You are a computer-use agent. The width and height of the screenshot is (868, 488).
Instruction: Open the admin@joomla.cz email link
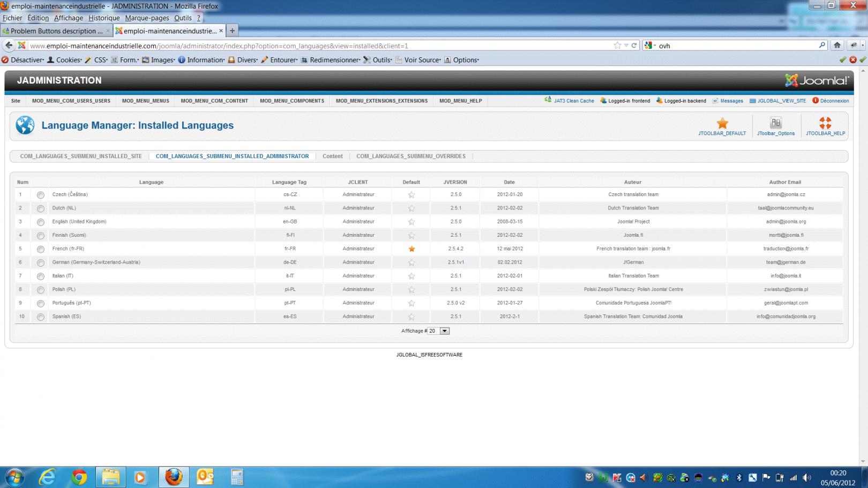pyautogui.click(x=785, y=194)
